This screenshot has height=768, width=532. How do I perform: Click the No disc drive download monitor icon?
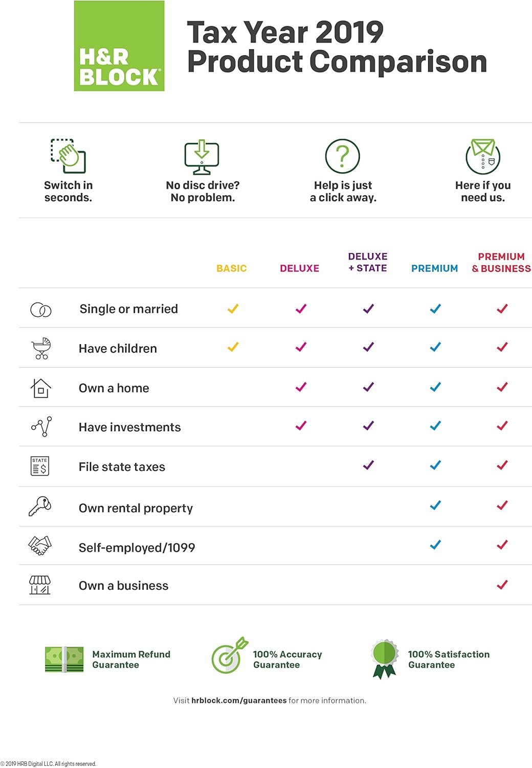click(202, 156)
